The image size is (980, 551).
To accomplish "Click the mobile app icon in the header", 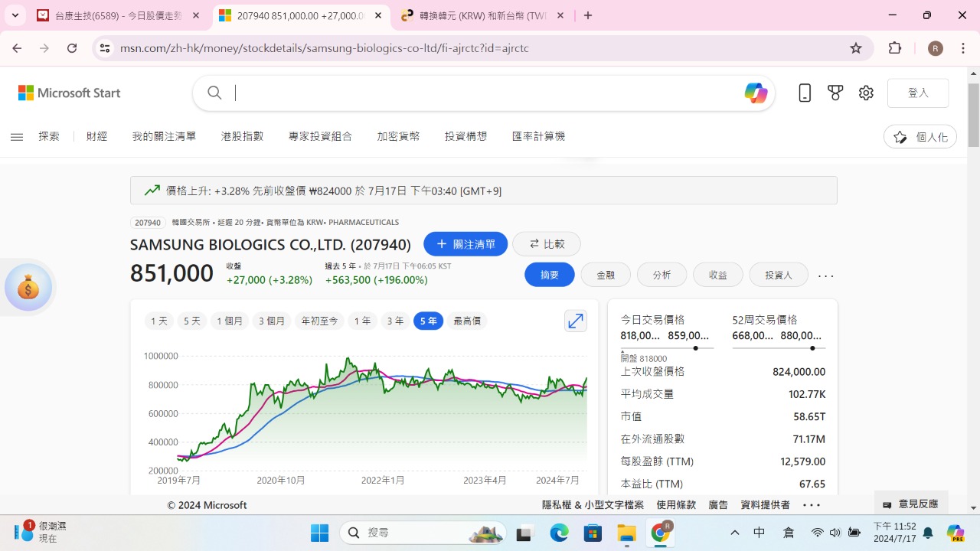I will pos(805,92).
